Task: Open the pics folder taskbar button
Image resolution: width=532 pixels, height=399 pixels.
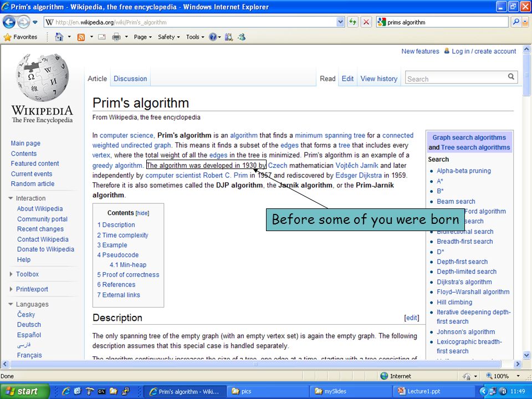Action: click(268, 391)
